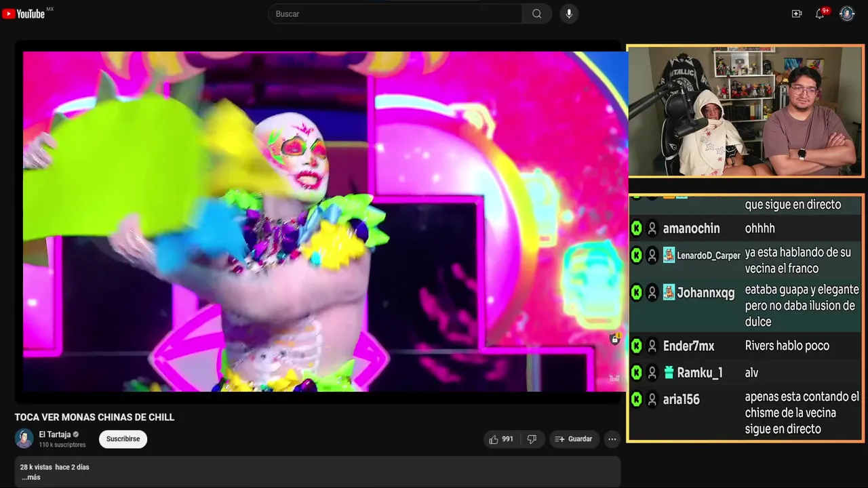Click Kick badge beside LenardoD_Carper
This screenshot has width=868, height=488.
[636, 256]
